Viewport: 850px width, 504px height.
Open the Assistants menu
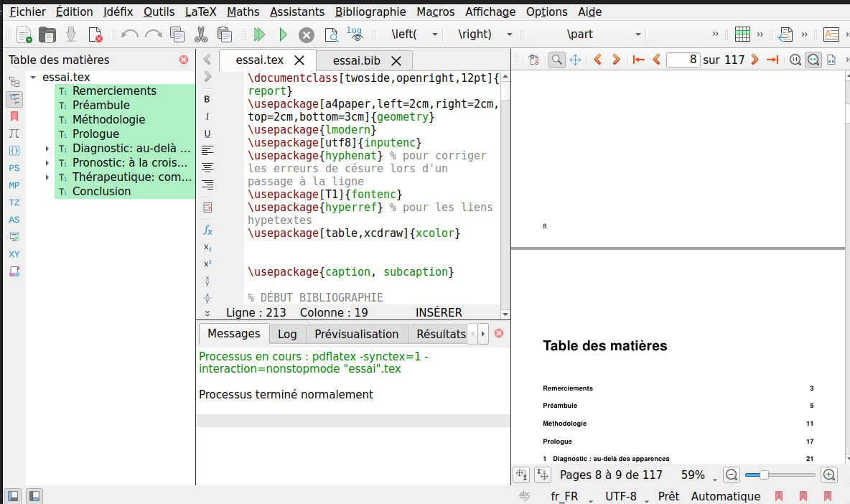(x=297, y=12)
